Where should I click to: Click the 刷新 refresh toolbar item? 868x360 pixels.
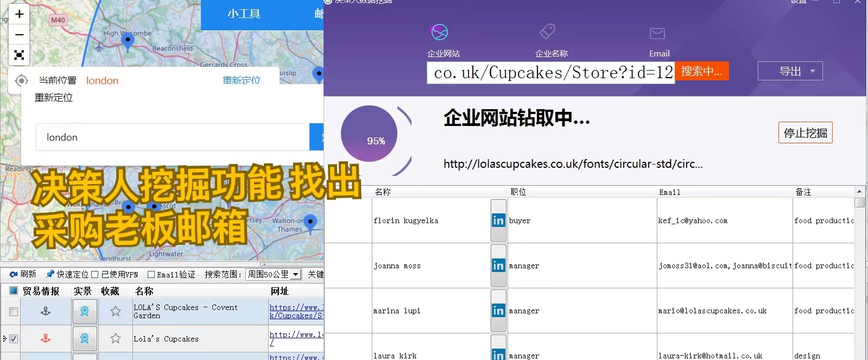pyautogui.click(x=23, y=274)
